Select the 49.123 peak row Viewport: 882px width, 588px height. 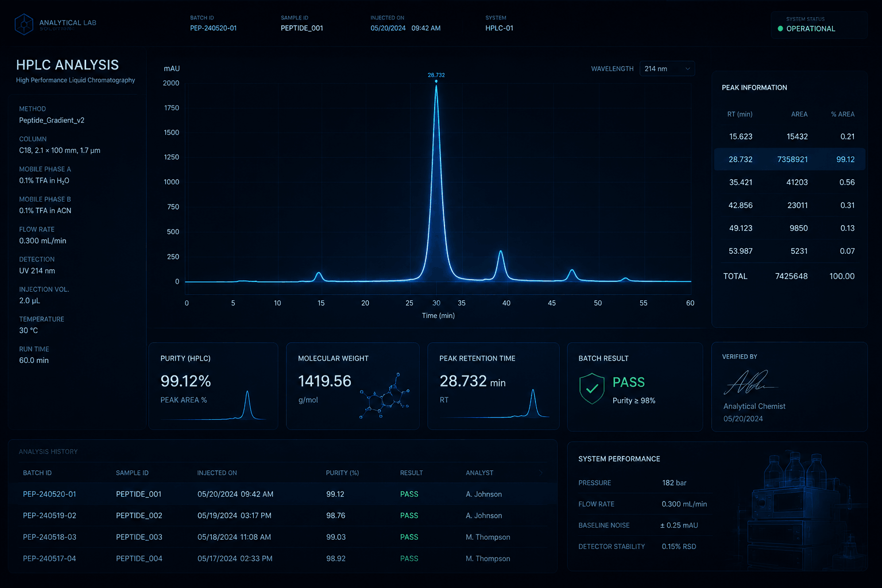click(x=790, y=229)
